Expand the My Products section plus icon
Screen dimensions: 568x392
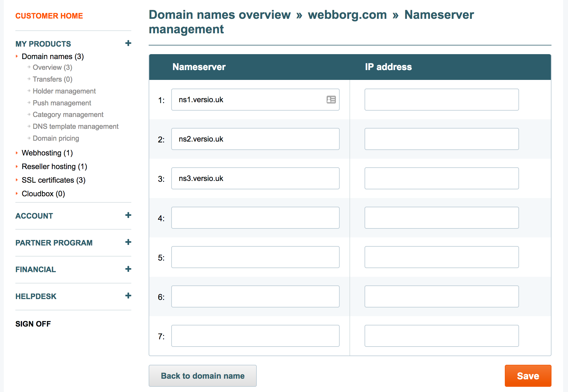click(128, 43)
